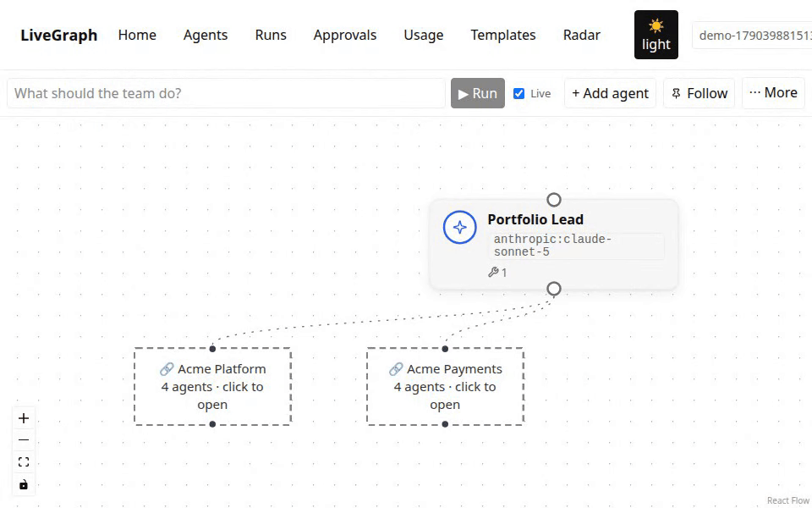The width and height of the screenshot is (812, 508).
Task: Zoom out on the graph canvas
Action: (24, 440)
